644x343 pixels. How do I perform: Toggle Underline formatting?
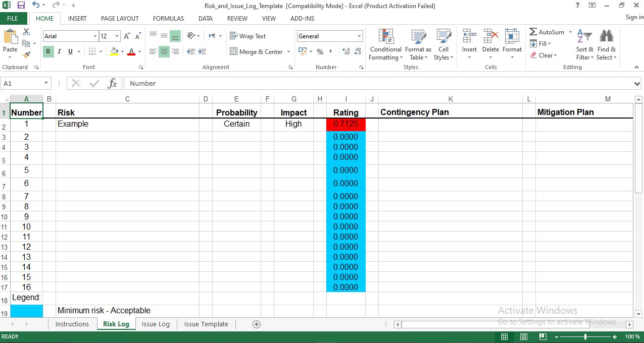(x=69, y=52)
